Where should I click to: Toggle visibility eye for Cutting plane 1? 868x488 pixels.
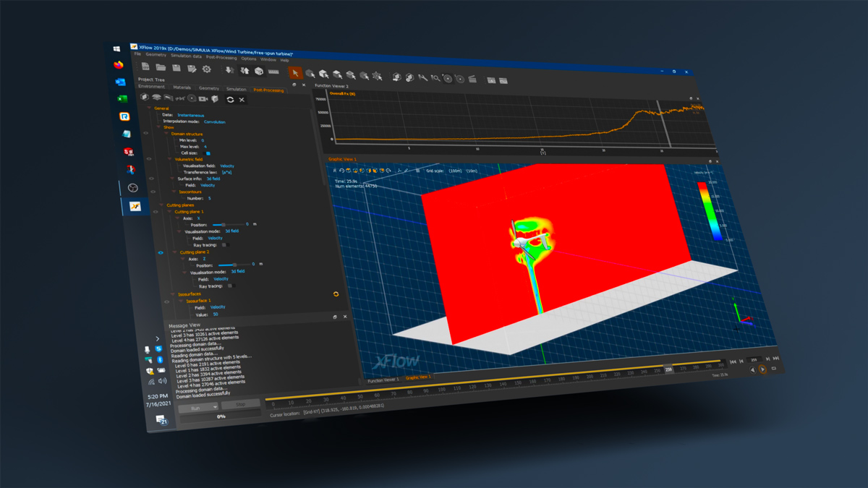pyautogui.click(x=156, y=212)
